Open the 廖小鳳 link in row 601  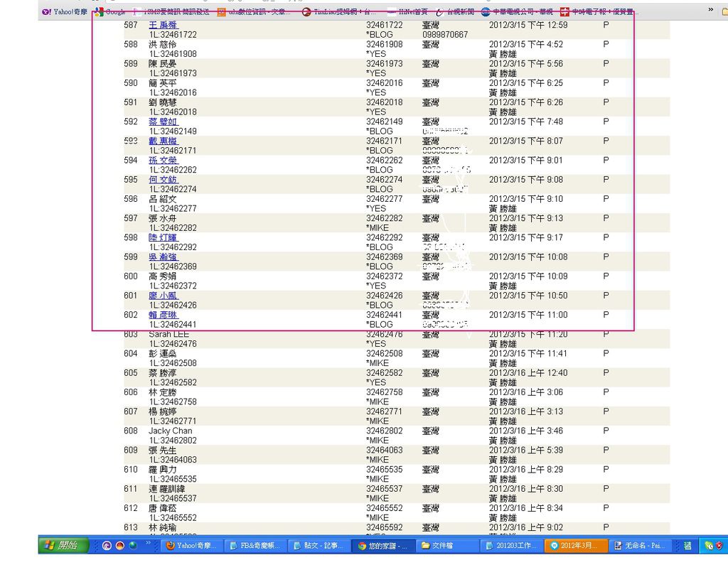click(163, 296)
